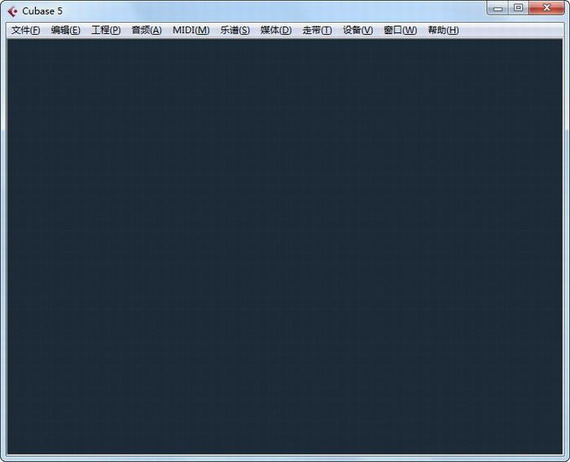Image resolution: width=570 pixels, height=462 pixels.
Task: Click the Cubase 5 logo icon
Action: (13, 12)
